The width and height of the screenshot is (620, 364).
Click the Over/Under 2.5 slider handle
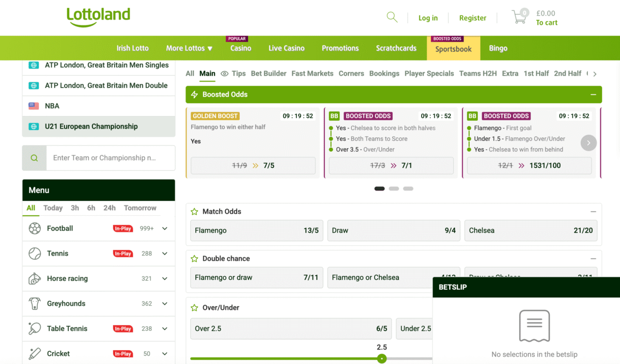382,358
